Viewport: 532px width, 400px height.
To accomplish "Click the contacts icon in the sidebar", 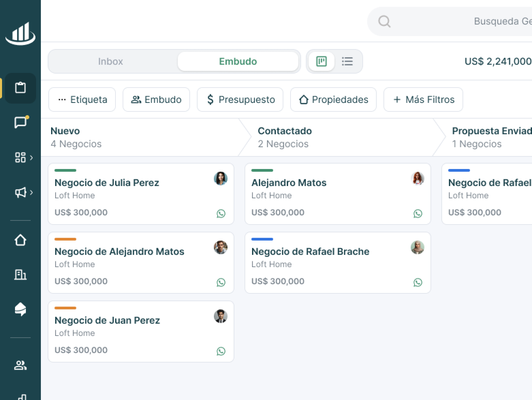I will 20,365.
